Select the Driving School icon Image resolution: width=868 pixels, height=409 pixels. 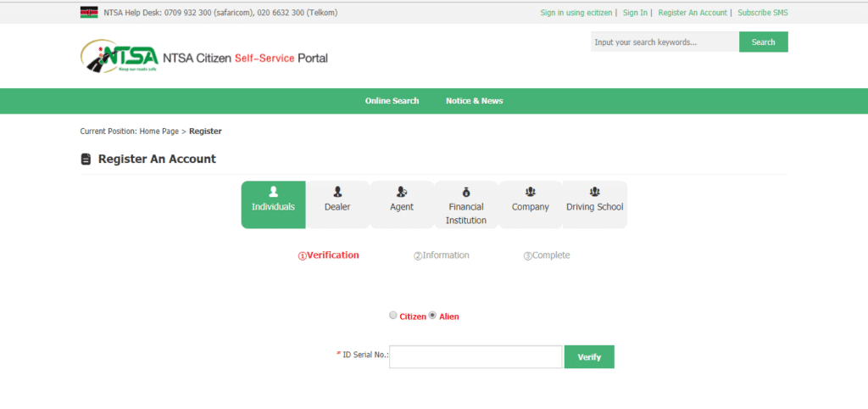click(594, 192)
